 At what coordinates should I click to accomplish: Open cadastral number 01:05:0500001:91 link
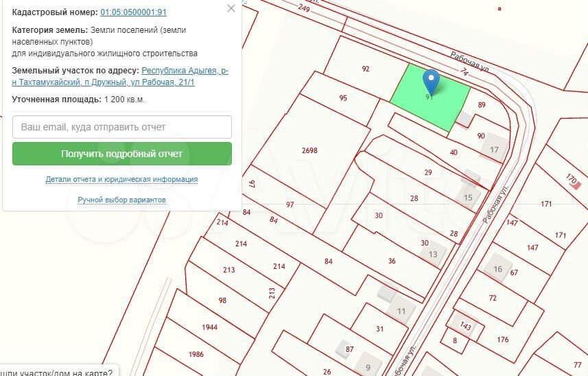[x=133, y=12]
